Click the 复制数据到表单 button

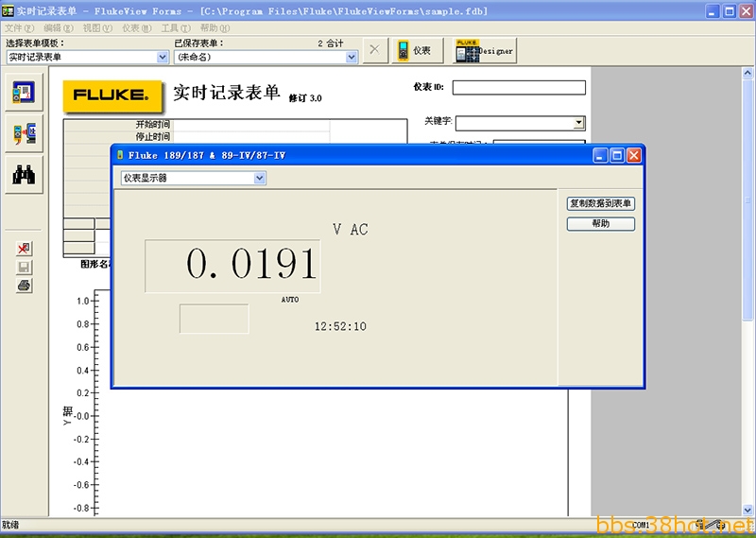click(601, 203)
